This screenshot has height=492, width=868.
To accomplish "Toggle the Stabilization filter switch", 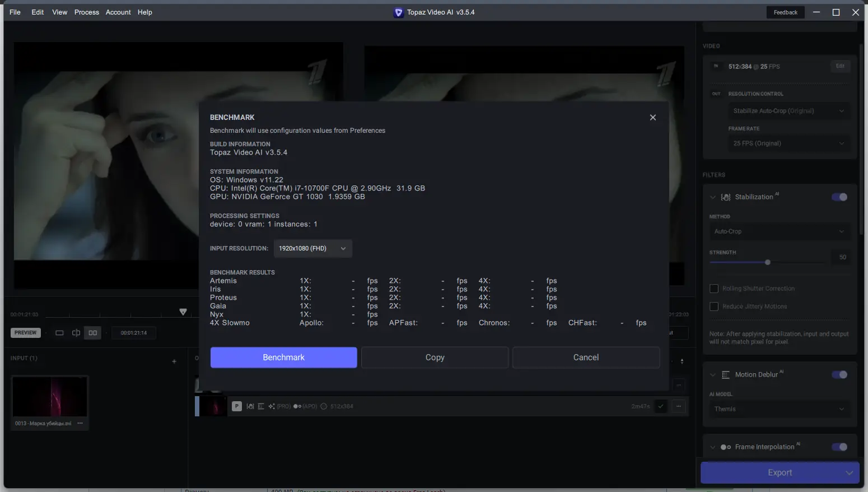I will [x=839, y=197].
